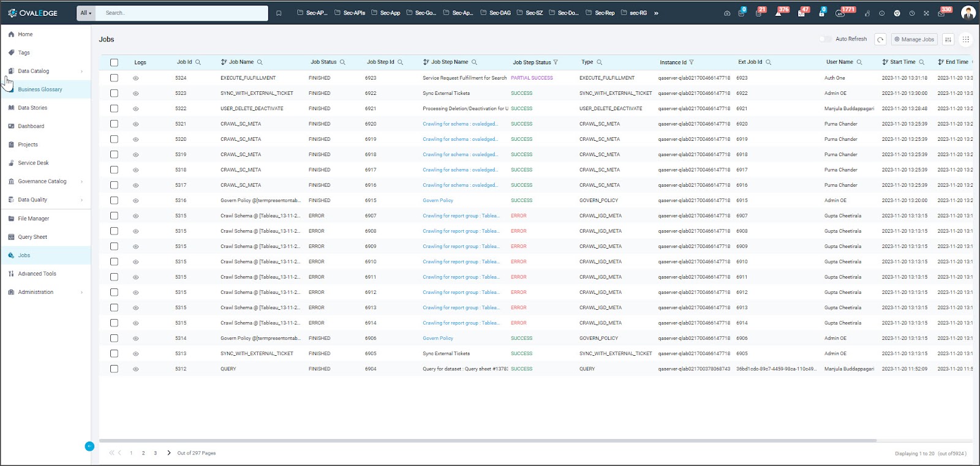
Task: Open the Sec-APIs bookmark tab
Action: 350,13
